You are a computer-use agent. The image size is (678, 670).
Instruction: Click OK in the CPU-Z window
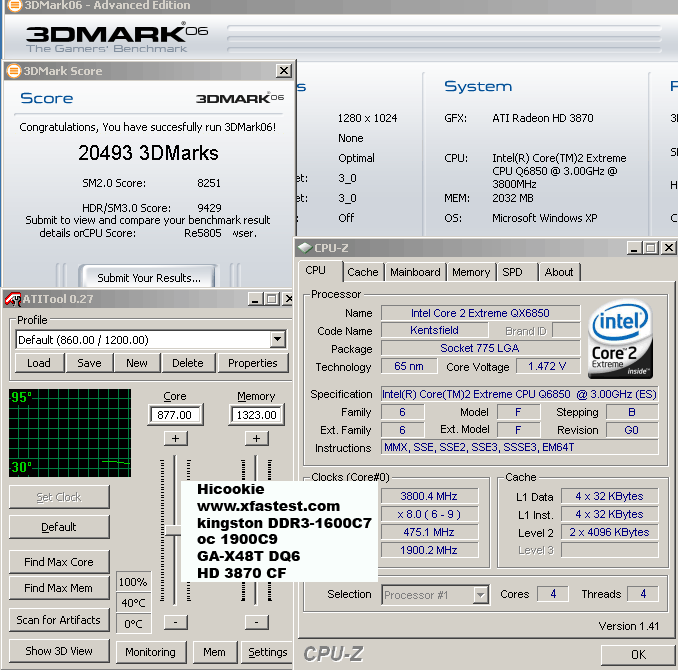[x=638, y=654]
